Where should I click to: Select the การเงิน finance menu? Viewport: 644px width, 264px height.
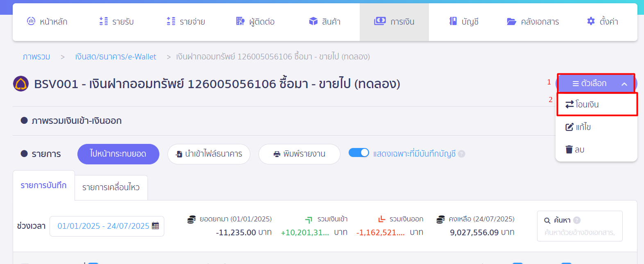pos(394,22)
